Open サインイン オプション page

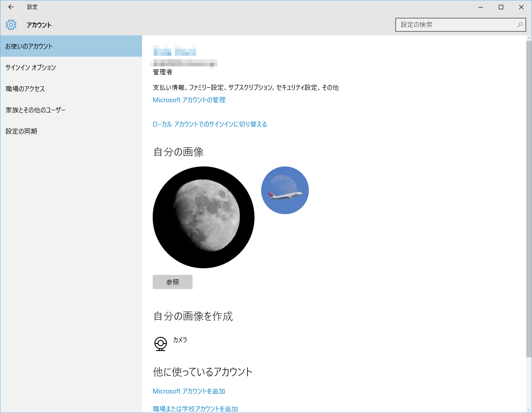71,67
